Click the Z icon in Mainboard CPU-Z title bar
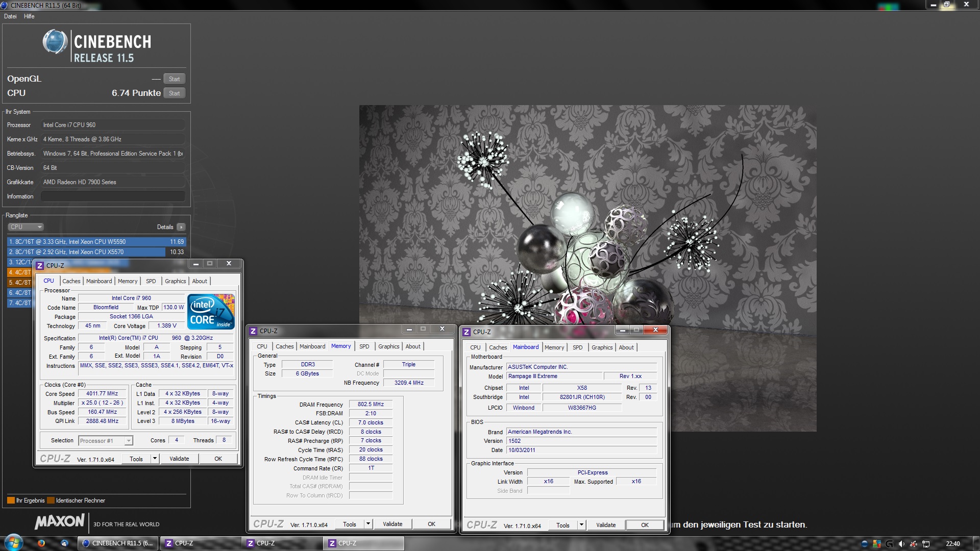This screenshot has height=551, width=980. pos(467,332)
